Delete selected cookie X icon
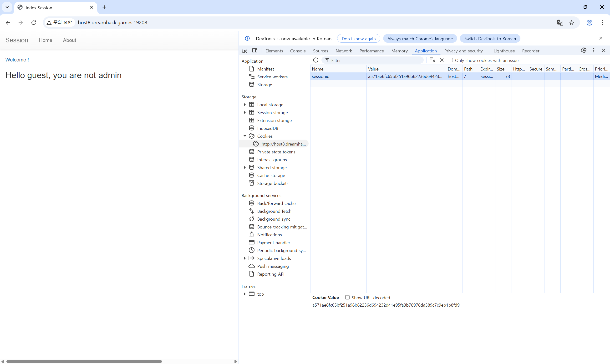The width and height of the screenshot is (610, 364). (x=442, y=60)
